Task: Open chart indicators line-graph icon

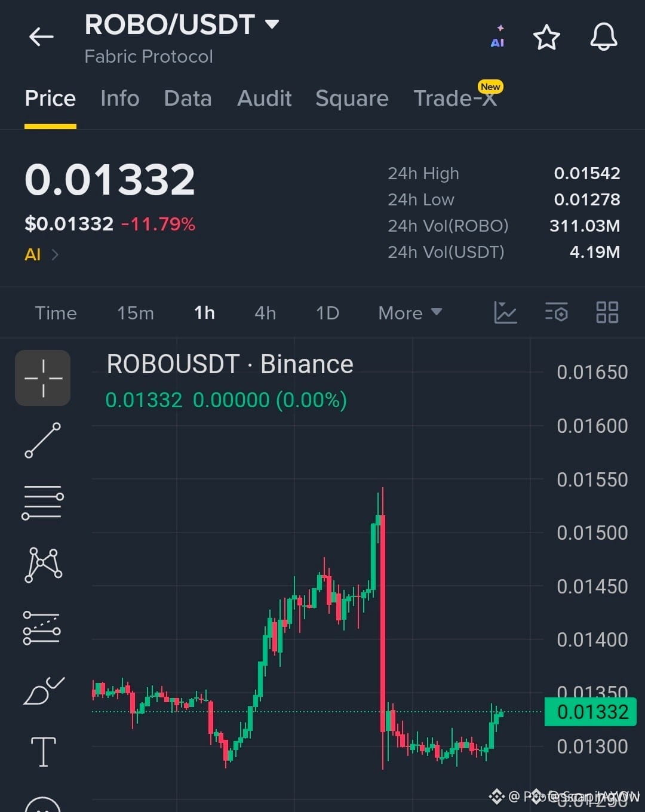Action: (505, 312)
